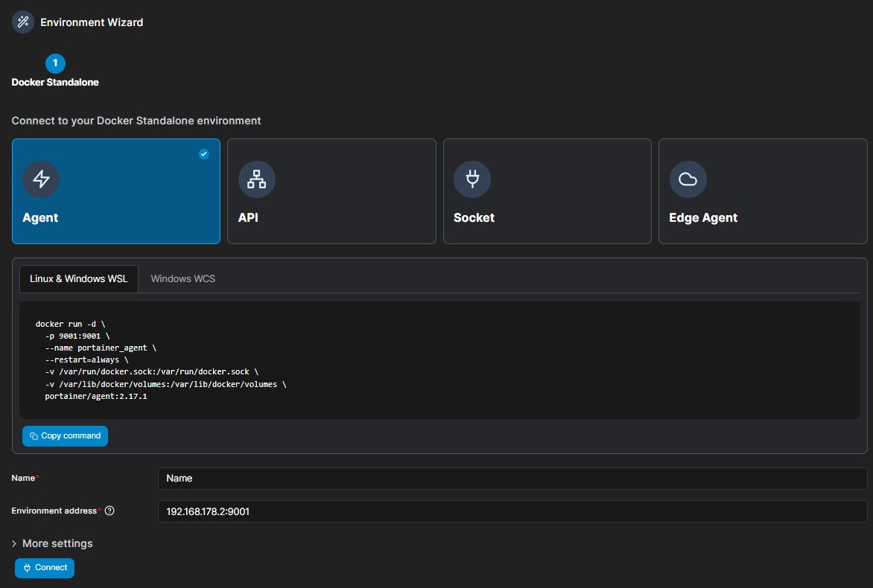Click the Docker Standalone step label
Image resolution: width=873 pixels, height=588 pixels.
pyautogui.click(x=55, y=83)
